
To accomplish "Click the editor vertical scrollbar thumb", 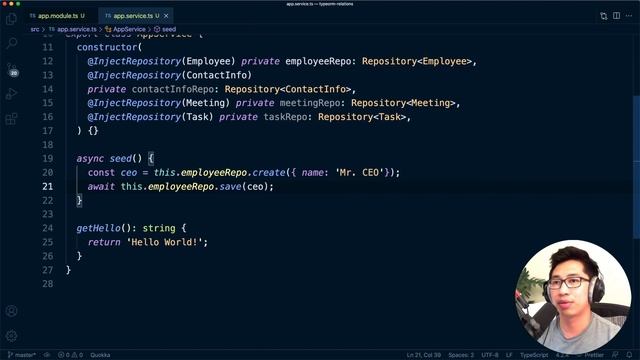I will click(636, 167).
